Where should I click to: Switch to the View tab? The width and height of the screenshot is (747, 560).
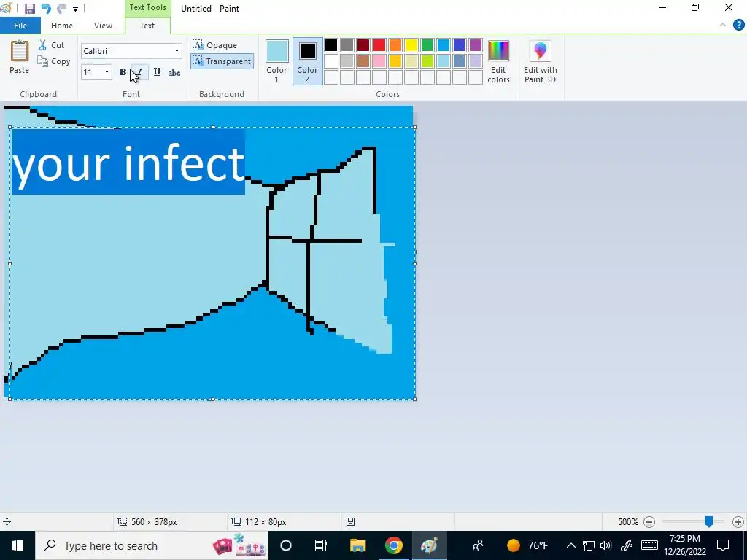coord(103,26)
